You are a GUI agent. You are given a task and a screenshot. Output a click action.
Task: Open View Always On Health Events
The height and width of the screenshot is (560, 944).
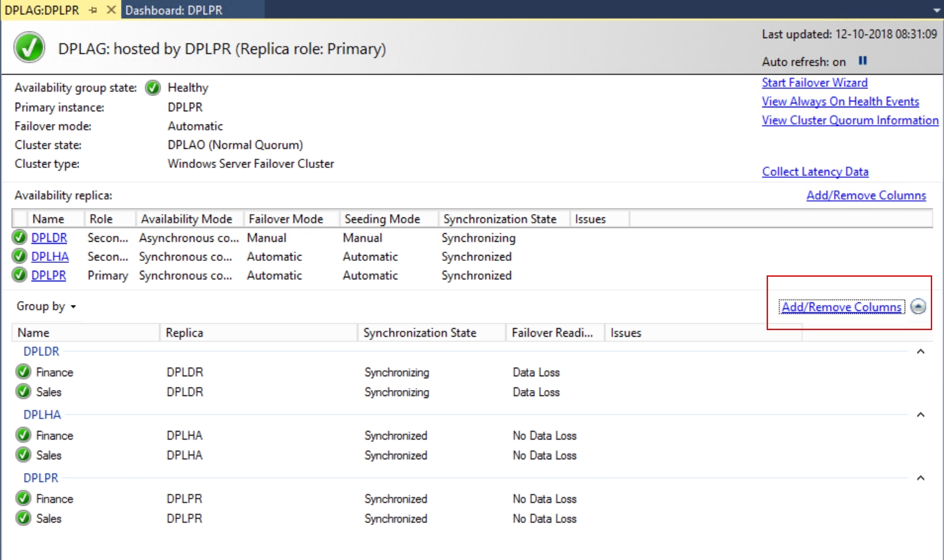[841, 101]
